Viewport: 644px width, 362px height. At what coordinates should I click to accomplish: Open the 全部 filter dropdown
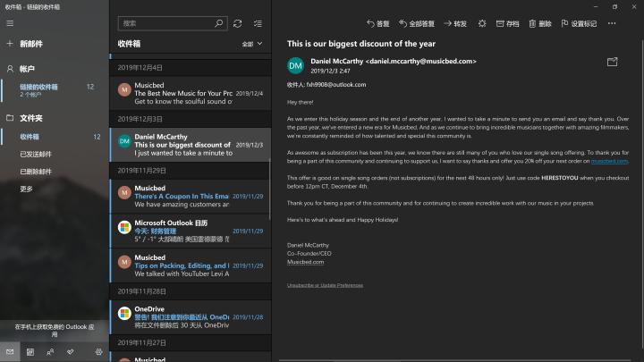(x=251, y=44)
